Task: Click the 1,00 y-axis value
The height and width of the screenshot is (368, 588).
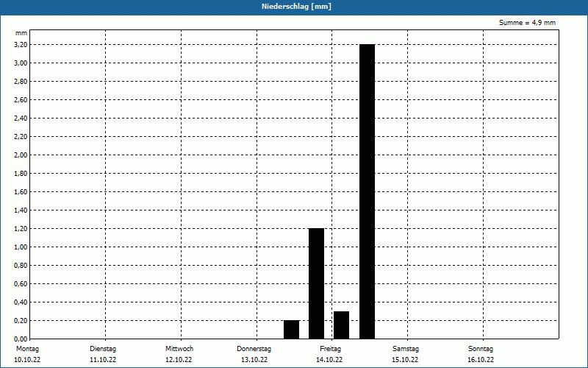Action: [21, 247]
